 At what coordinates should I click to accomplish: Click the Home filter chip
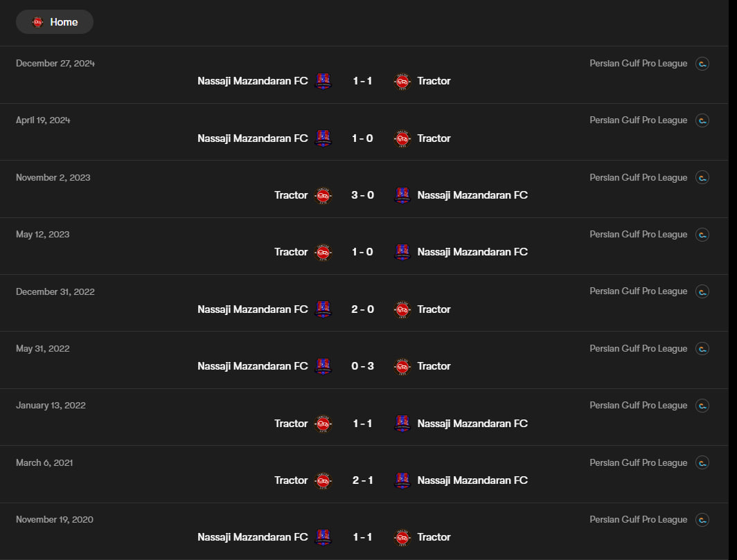click(x=55, y=22)
